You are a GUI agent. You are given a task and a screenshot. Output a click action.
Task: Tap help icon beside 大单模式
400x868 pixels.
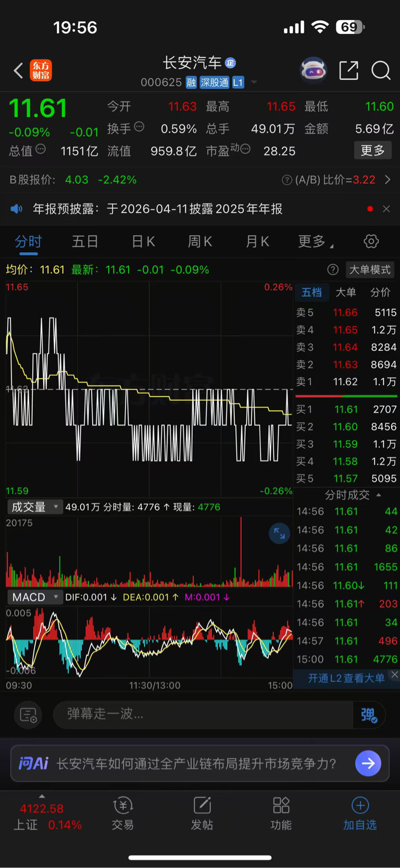point(333,270)
